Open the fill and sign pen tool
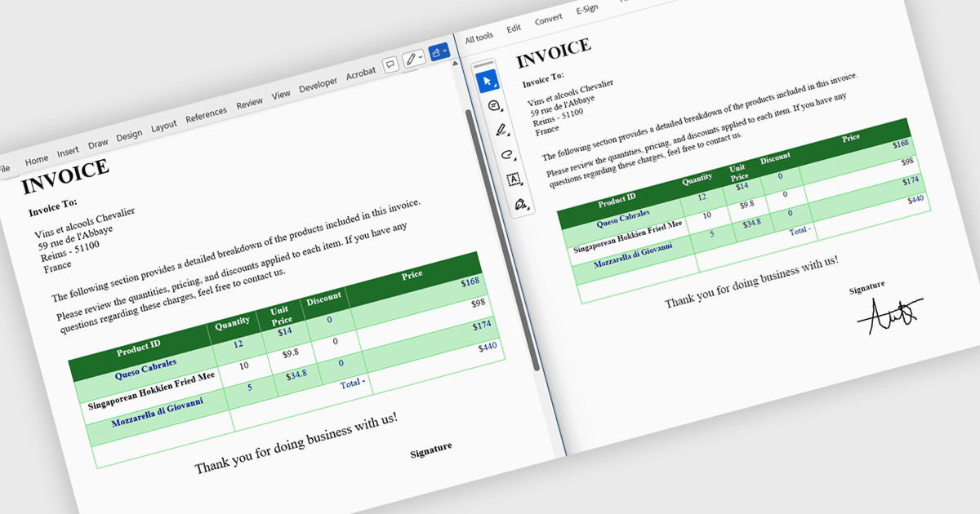Screen dimensions: 980x514 (520, 204)
